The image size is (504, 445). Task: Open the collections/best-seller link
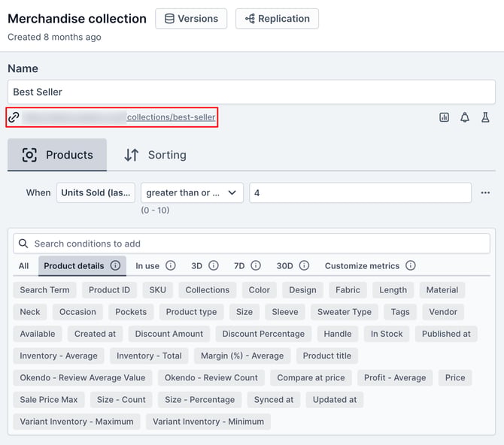171,117
